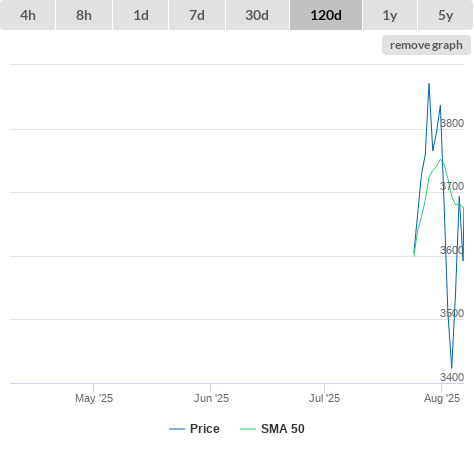
Task: Click the 3400 y-axis value
Action: pos(452,377)
